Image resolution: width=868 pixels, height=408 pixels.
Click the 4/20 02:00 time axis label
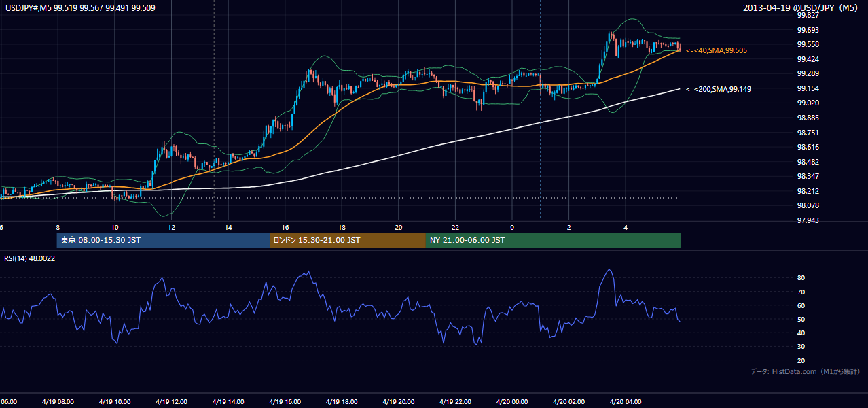coord(568,402)
